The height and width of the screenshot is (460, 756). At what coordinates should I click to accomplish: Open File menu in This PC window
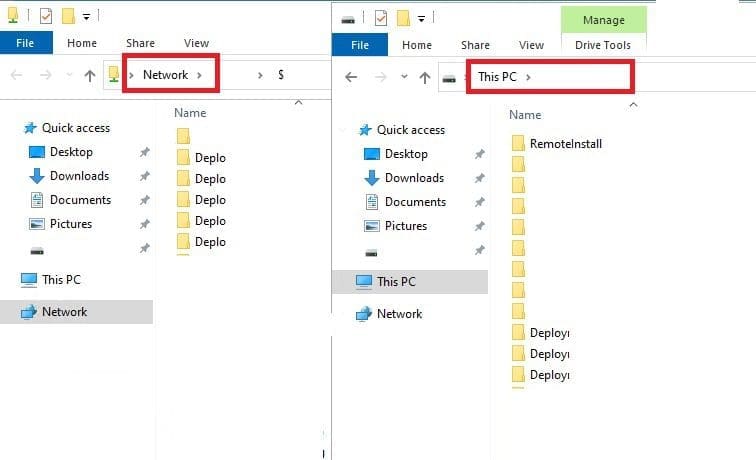(x=360, y=45)
